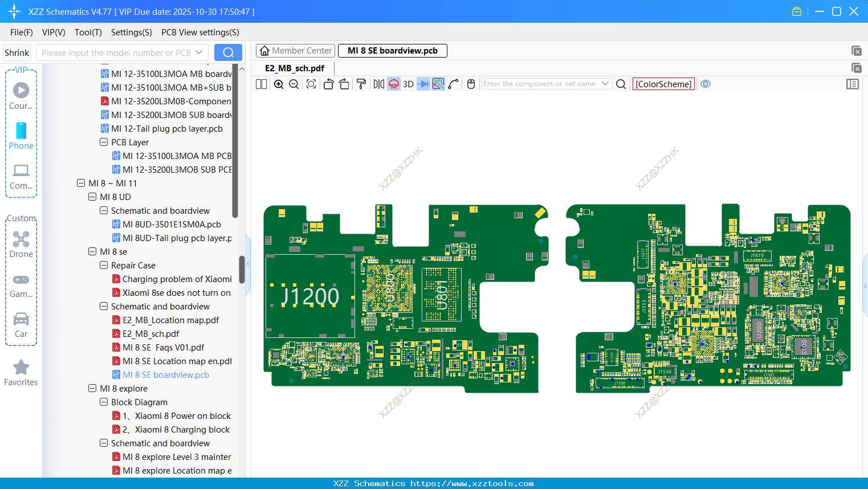This screenshot has width=868, height=489.
Task: Select the format painter icon
Action: pos(361,84)
